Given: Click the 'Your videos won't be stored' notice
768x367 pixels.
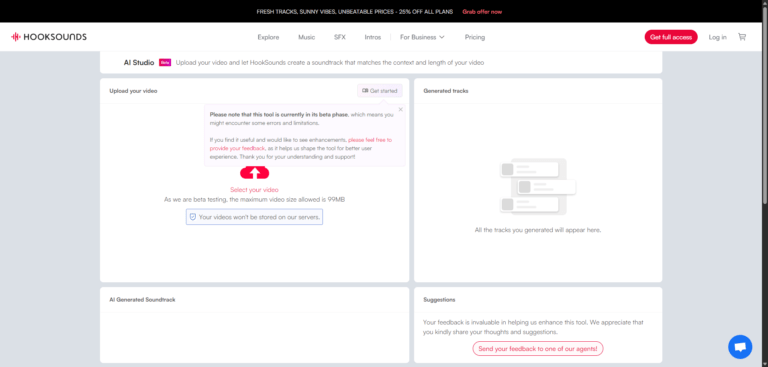Looking at the screenshot, I should pyautogui.click(x=254, y=217).
